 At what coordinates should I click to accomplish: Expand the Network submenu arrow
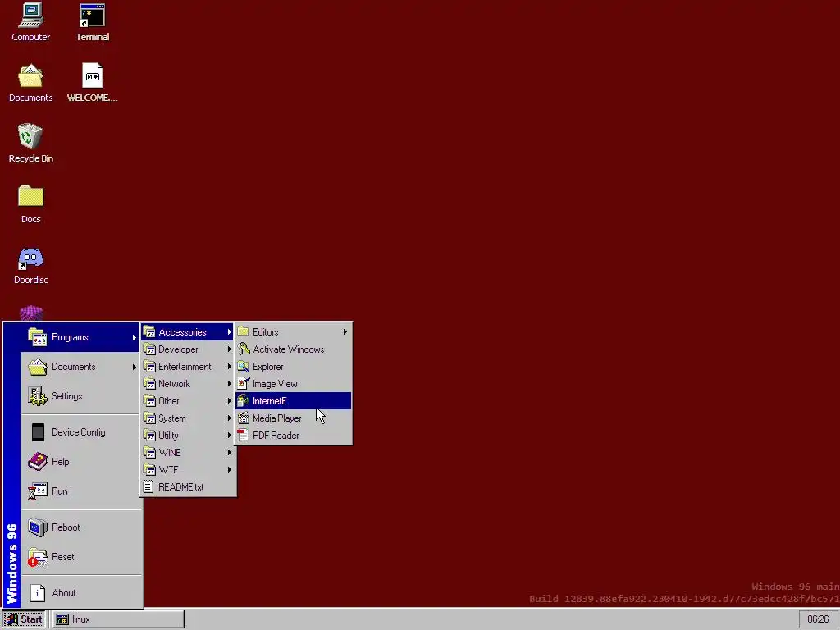pos(230,384)
